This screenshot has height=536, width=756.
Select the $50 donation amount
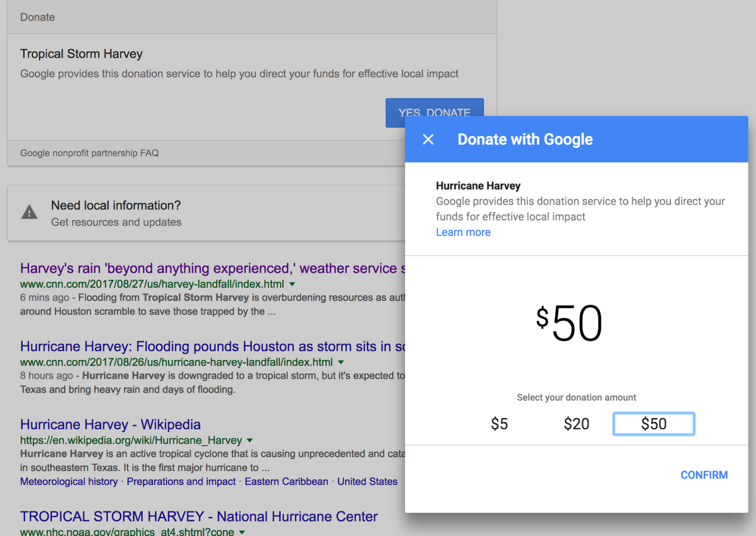[654, 424]
